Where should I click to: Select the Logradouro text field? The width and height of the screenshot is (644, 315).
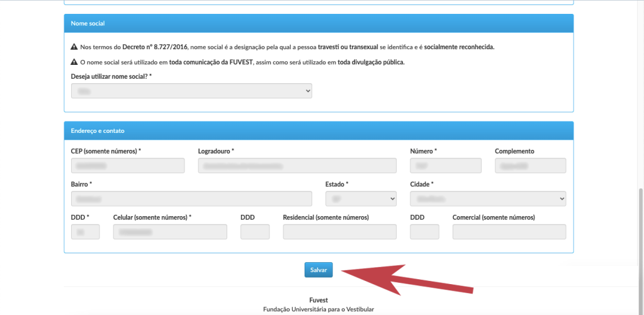coord(297,166)
